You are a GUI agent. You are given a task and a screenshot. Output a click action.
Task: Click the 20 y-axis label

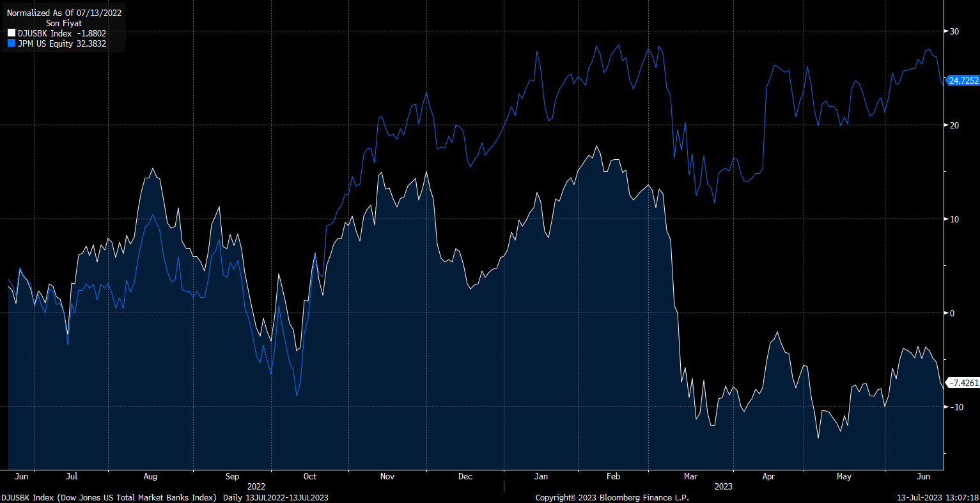tap(954, 125)
